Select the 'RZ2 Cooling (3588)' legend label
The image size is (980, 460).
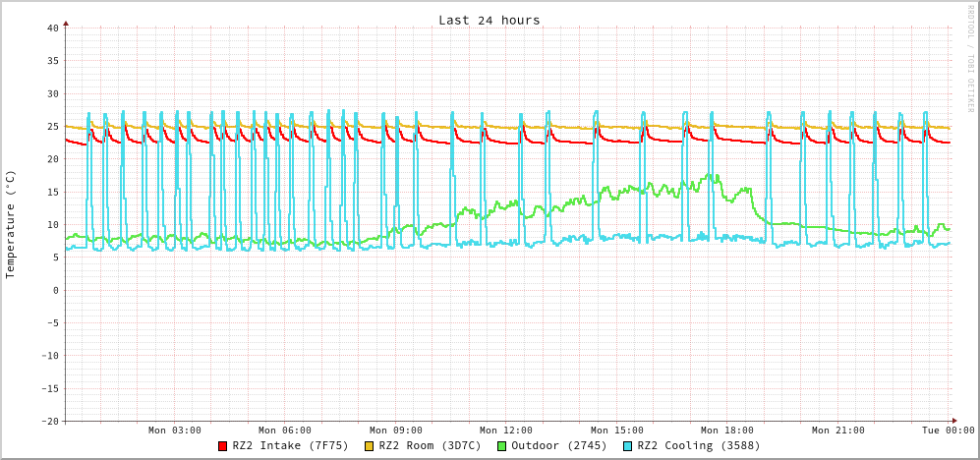pos(698,445)
